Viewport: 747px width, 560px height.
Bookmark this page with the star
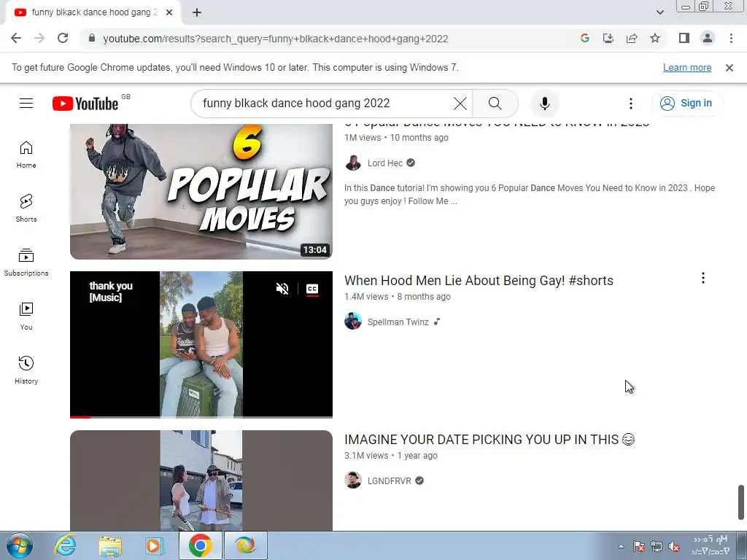[x=655, y=39]
